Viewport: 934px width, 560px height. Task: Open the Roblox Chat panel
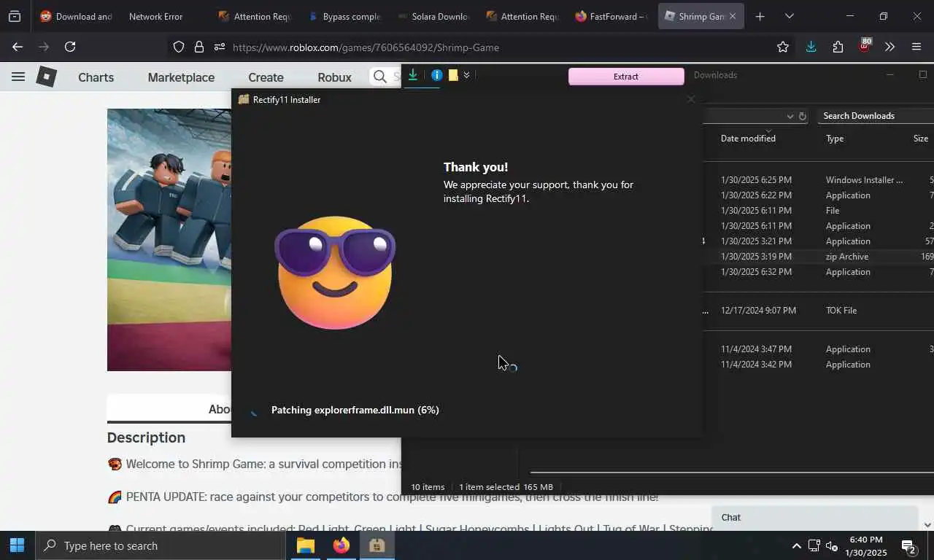(x=814, y=517)
